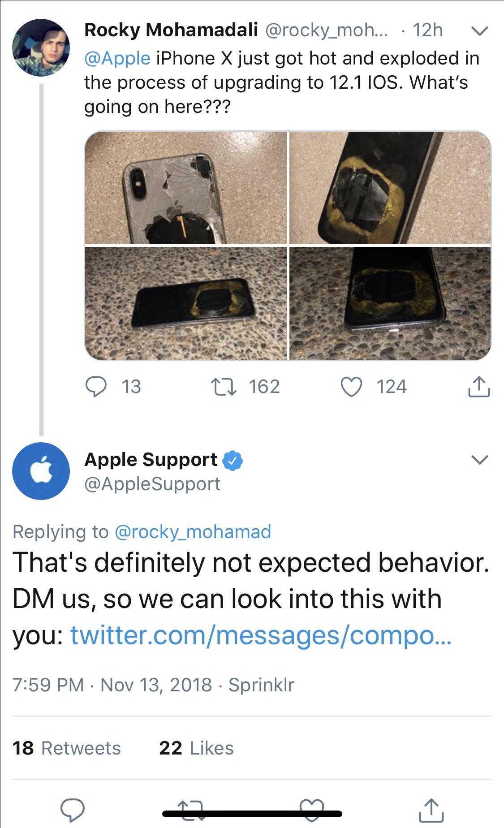Expand options chevron on Apple Support tweet
Viewport: 504px width, 828px height.
coord(479,460)
